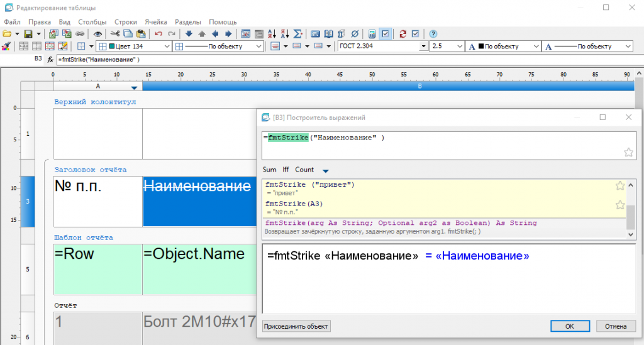Undo the last action with the red arrow
This screenshot has width=644, height=345.
[x=158, y=34]
